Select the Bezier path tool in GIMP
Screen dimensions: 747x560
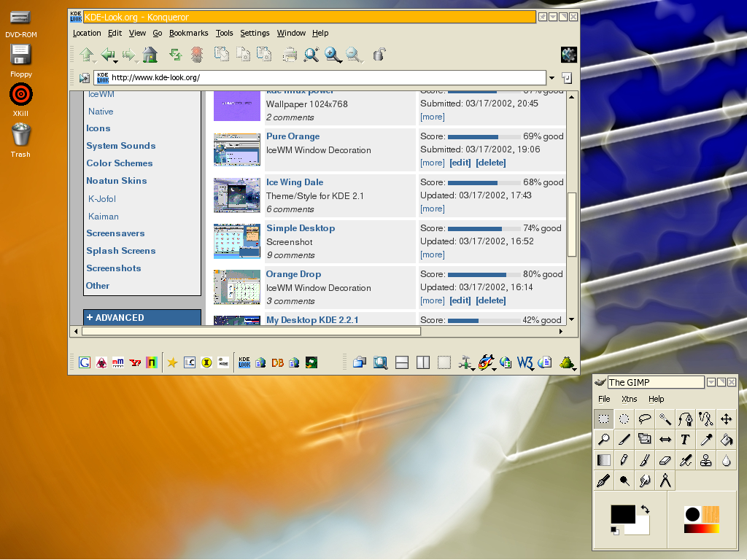point(686,419)
